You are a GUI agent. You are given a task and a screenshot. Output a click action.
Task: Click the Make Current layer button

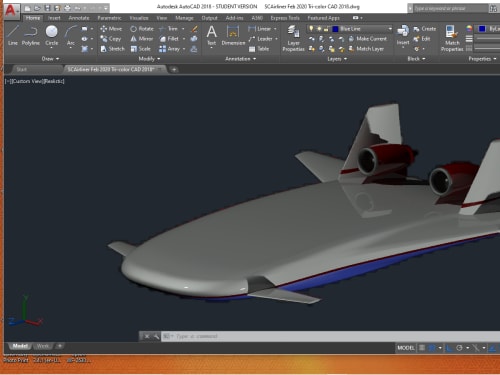point(368,39)
